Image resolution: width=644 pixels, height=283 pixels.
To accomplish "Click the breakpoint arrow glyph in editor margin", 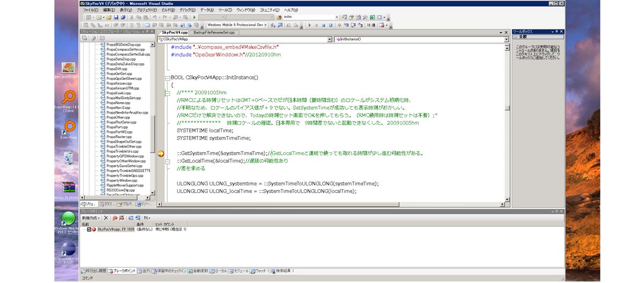I will (x=161, y=153).
